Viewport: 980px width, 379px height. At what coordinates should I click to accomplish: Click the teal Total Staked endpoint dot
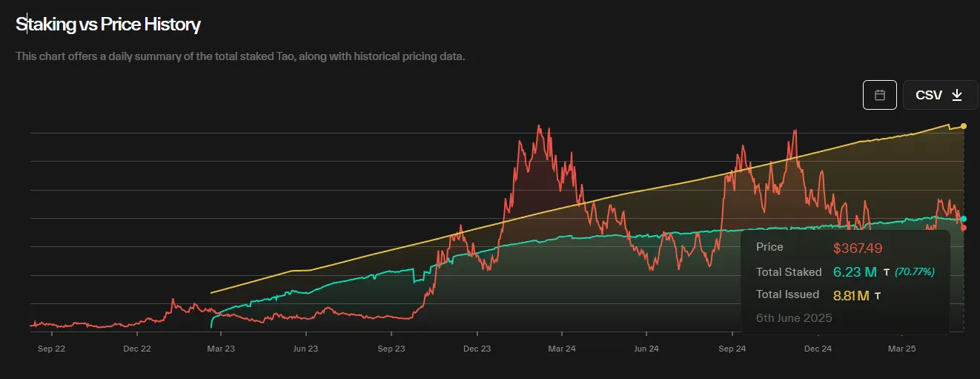964,219
